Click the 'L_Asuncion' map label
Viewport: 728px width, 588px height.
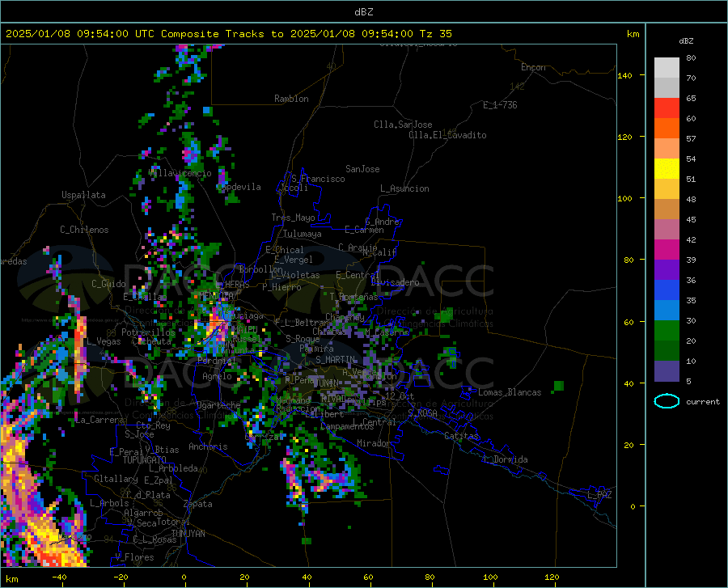[404, 188]
